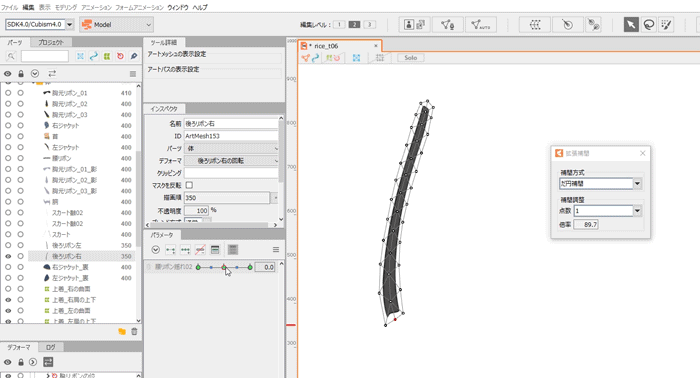Expand parameter panel chevron icon

pyautogui.click(x=155, y=250)
